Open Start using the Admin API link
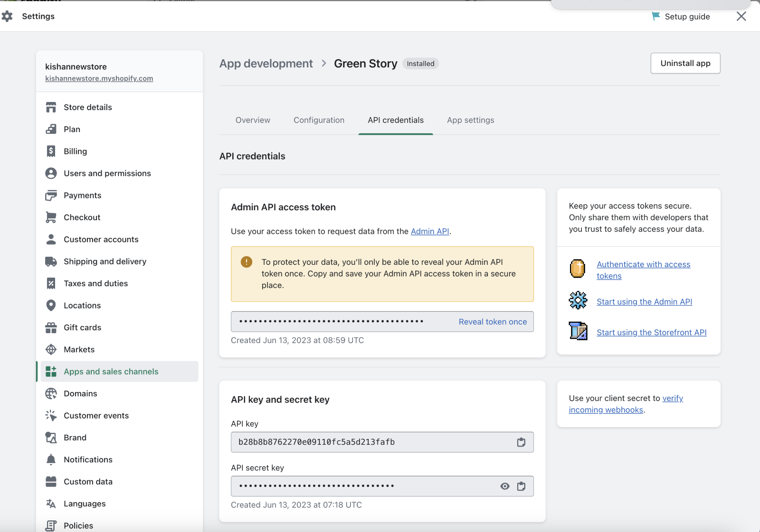This screenshot has height=532, width=760. point(644,302)
